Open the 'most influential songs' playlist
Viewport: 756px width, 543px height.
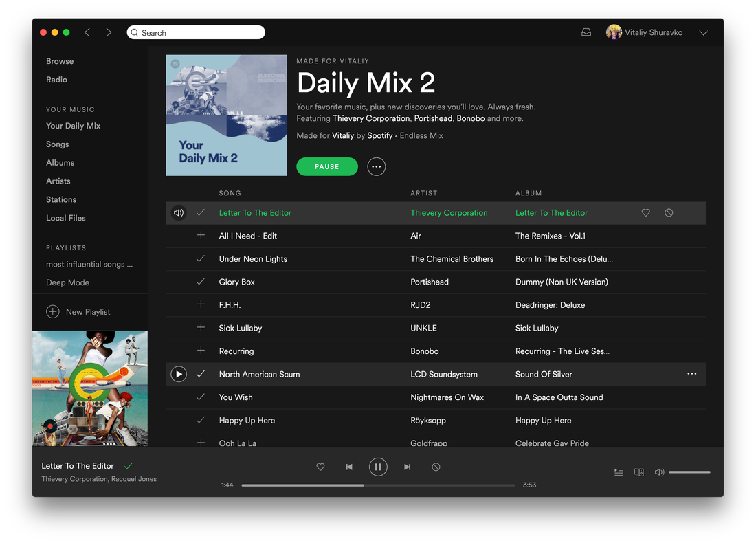(89, 264)
